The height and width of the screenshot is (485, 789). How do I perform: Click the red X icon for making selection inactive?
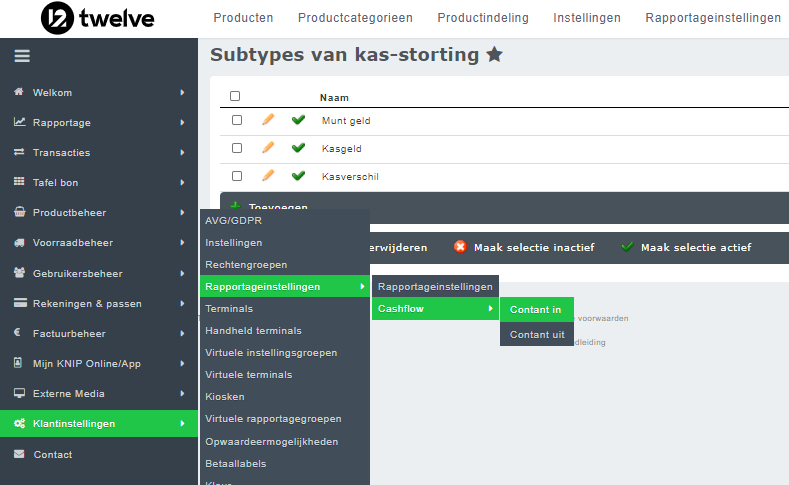(460, 247)
